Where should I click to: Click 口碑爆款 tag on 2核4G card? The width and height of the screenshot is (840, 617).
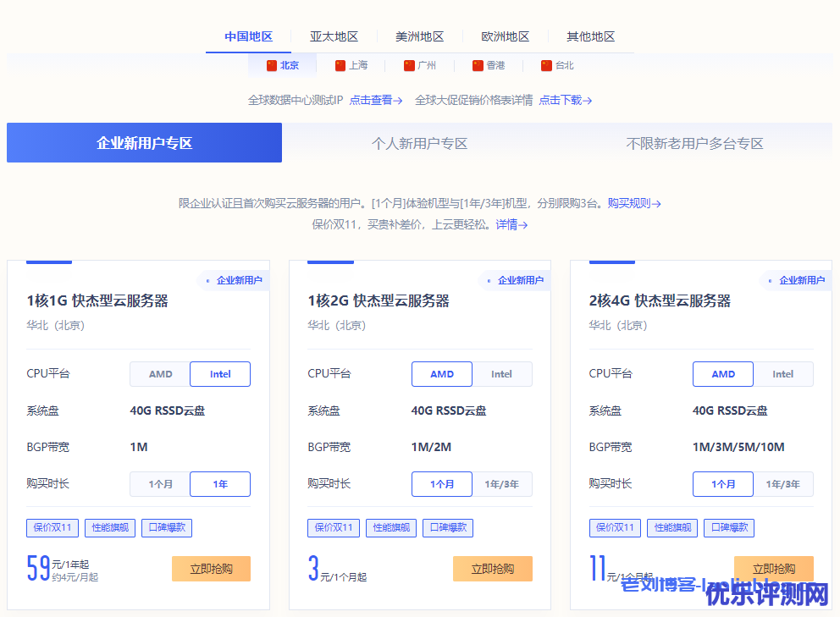728,528
